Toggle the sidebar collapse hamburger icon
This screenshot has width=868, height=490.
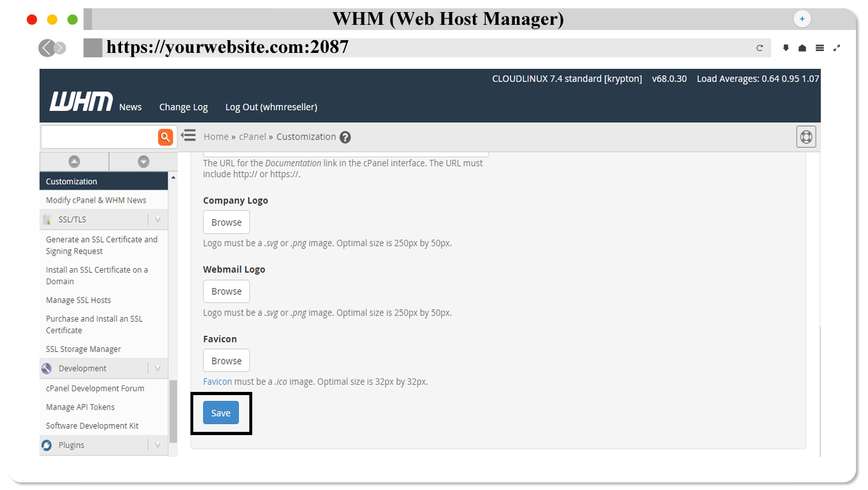click(188, 136)
